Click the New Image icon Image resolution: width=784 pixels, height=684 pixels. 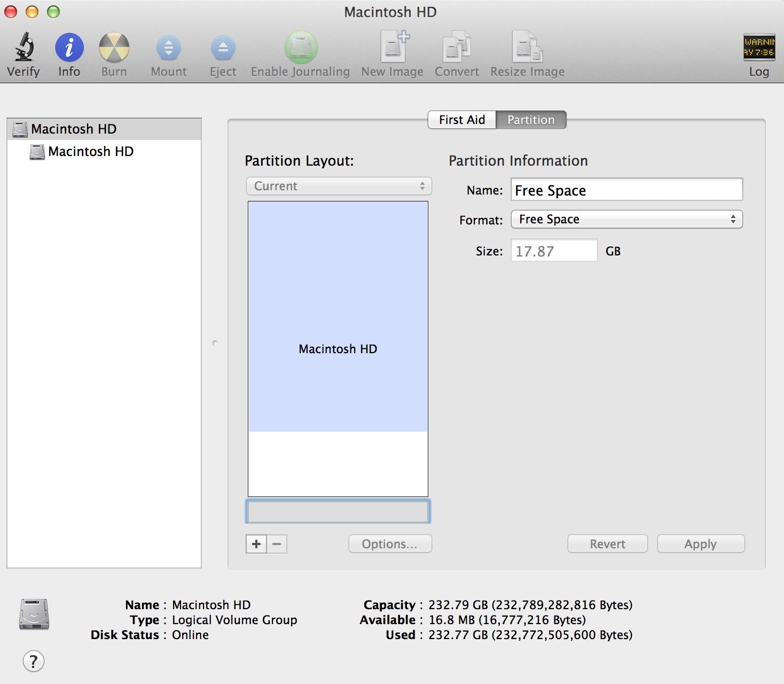pyautogui.click(x=394, y=47)
